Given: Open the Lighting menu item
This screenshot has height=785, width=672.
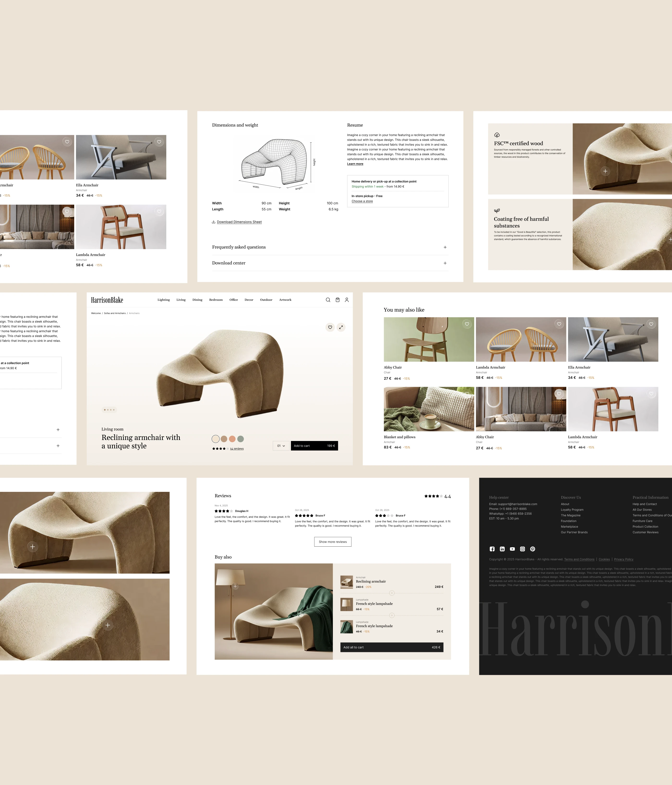Looking at the screenshot, I should click(x=164, y=300).
